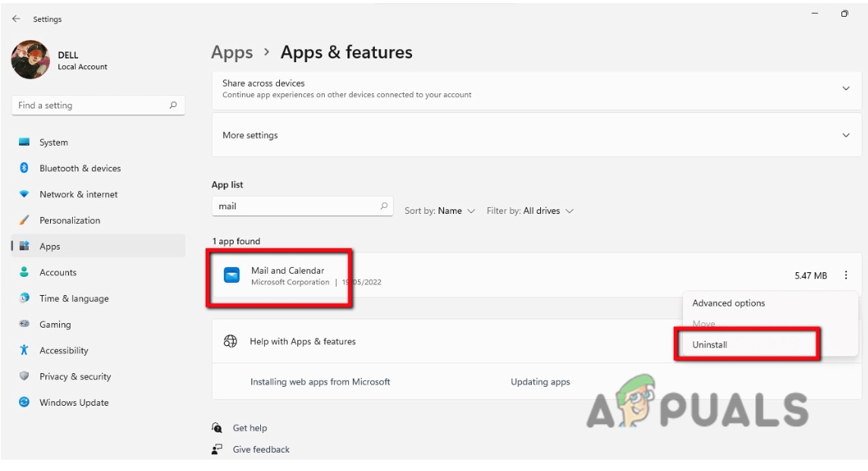
Task: Click the three-dot menu for Mail and Calendar
Action: 846,275
